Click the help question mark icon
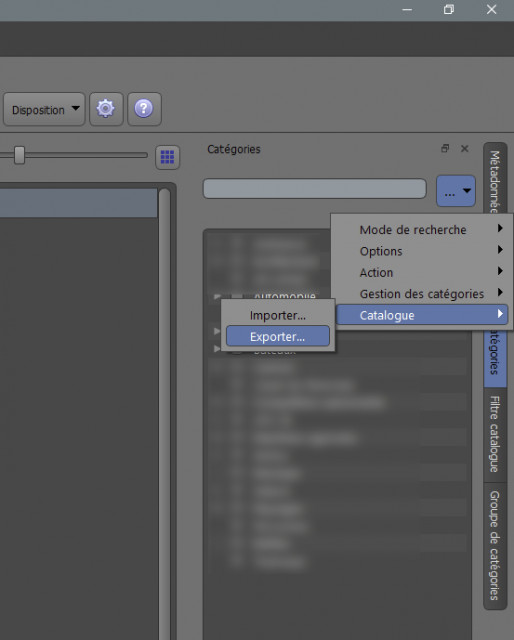 [144, 109]
